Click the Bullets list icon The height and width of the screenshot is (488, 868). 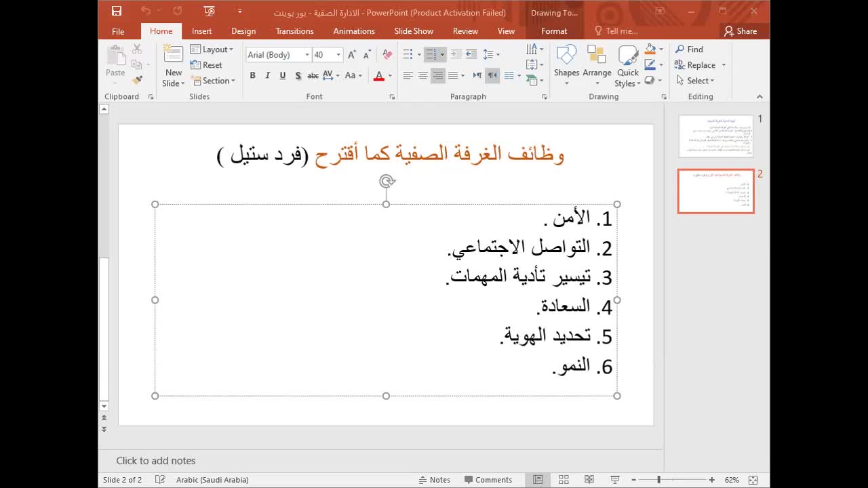point(408,54)
